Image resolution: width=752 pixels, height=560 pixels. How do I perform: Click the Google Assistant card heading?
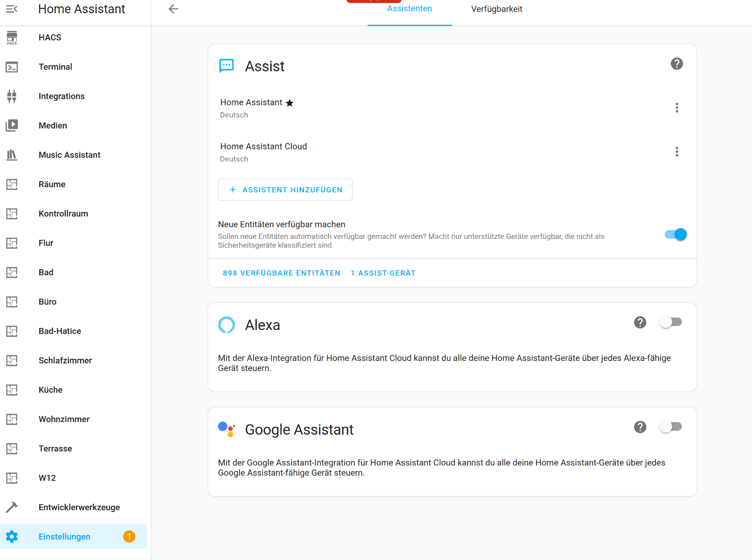pyautogui.click(x=299, y=430)
